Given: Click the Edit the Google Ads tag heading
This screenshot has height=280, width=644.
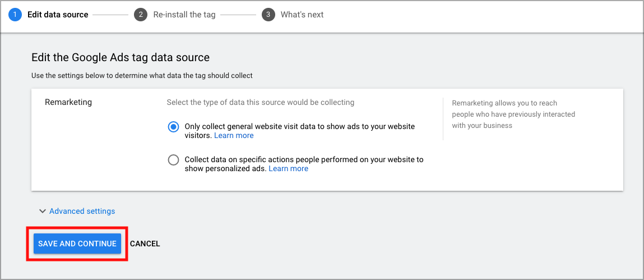Looking at the screenshot, I should tap(121, 57).
